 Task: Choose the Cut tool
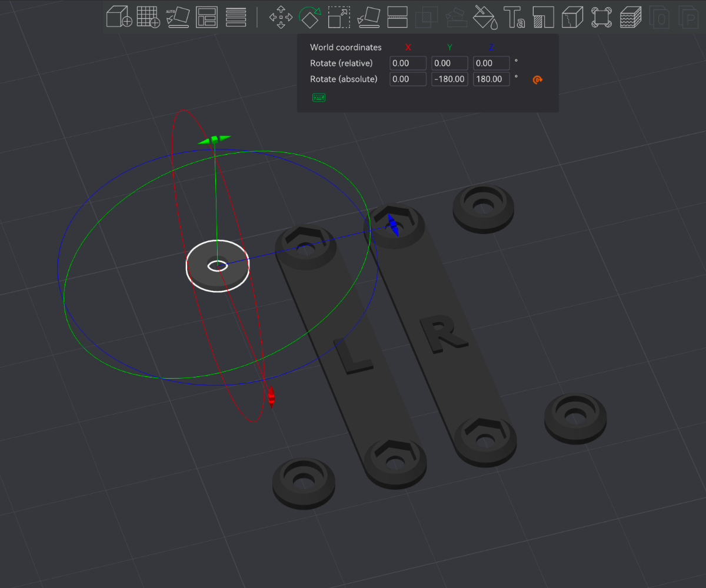tap(397, 17)
